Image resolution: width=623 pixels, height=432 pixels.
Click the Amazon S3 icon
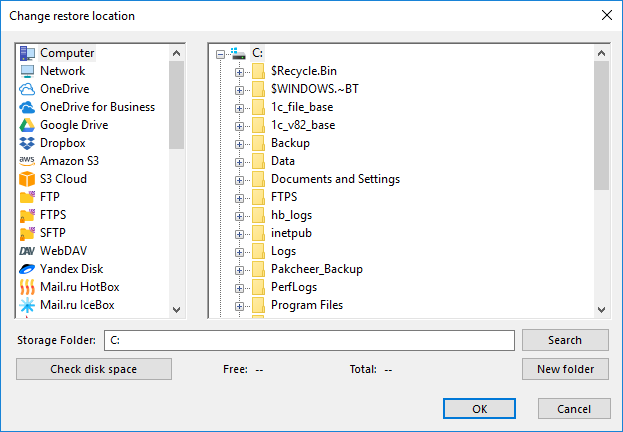[27, 161]
